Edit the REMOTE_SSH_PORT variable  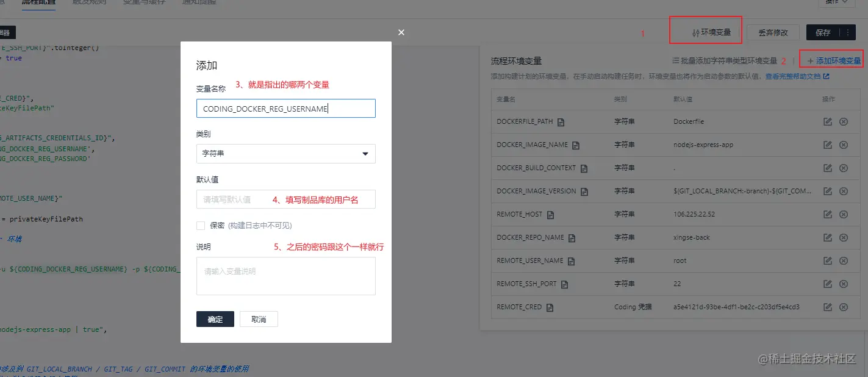click(828, 284)
